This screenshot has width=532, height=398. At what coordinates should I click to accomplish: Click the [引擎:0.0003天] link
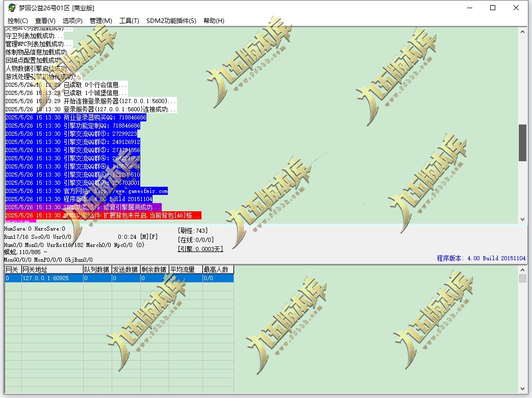(x=200, y=249)
